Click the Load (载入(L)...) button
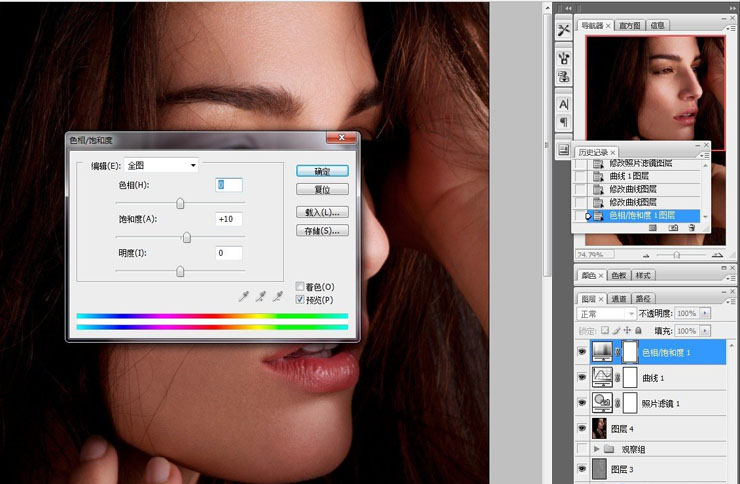The width and height of the screenshot is (740, 484). coord(322,212)
